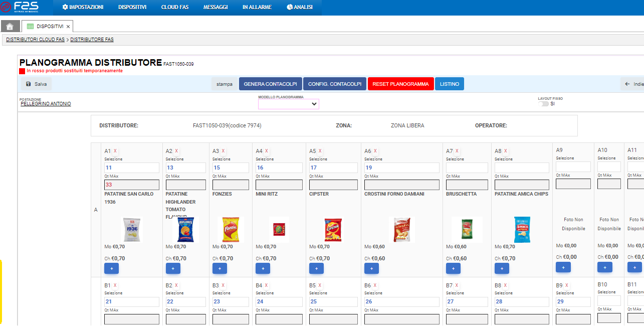Viewport: 644px width, 326px height.
Task: Open the ANALISI menu
Action: 300,8
